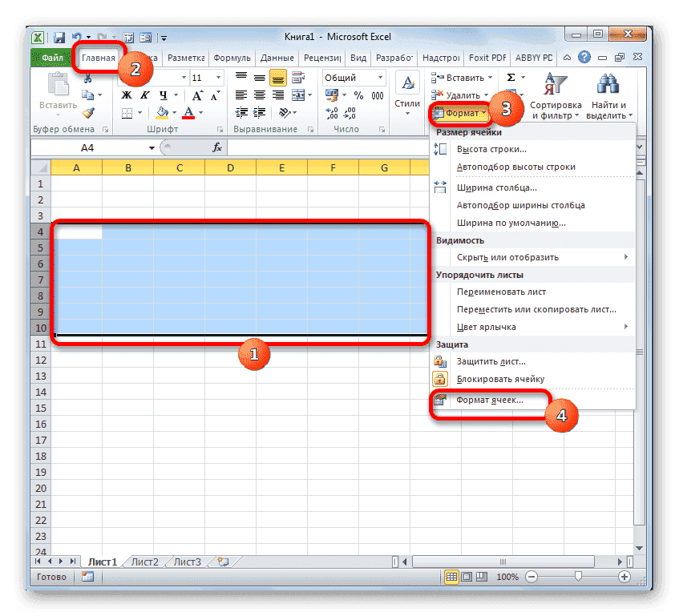Expand the Цвет ярлычка submenu
Screen dimensions: 679x616
coord(489,326)
